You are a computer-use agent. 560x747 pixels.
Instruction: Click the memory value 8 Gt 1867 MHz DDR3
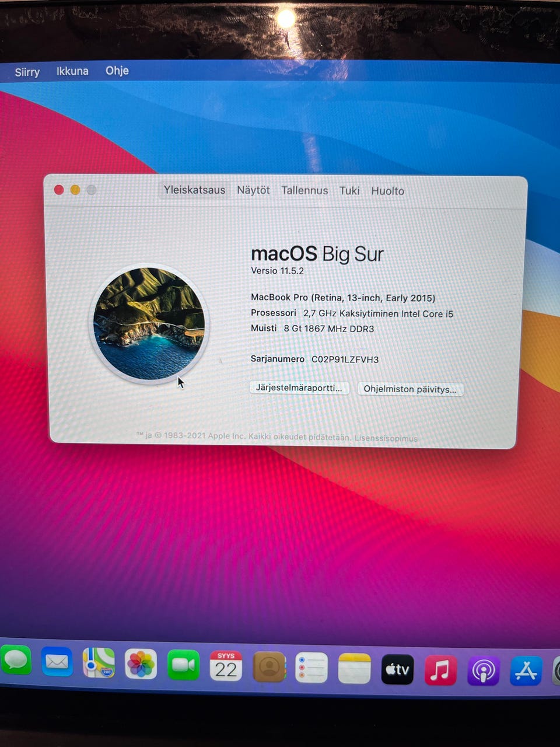(x=329, y=329)
